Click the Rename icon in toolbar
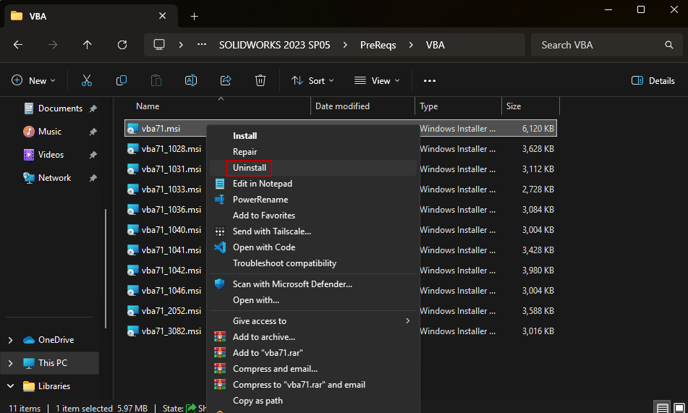The image size is (688, 413). click(191, 80)
